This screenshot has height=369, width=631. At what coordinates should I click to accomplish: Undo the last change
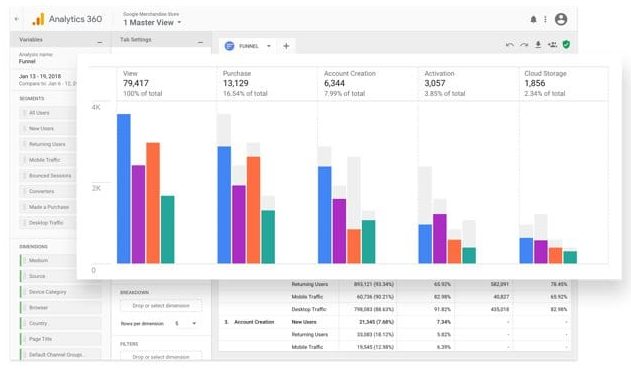point(509,45)
